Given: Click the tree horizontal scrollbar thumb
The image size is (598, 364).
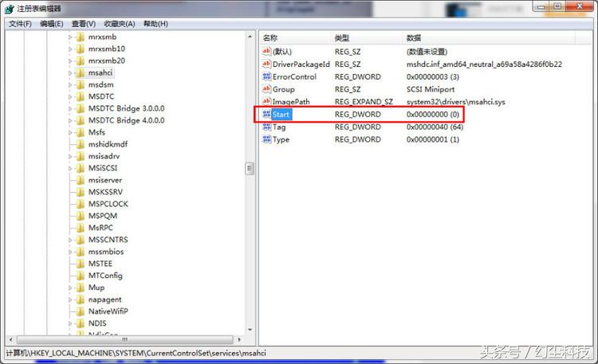Looking at the screenshot, I should (124, 339).
